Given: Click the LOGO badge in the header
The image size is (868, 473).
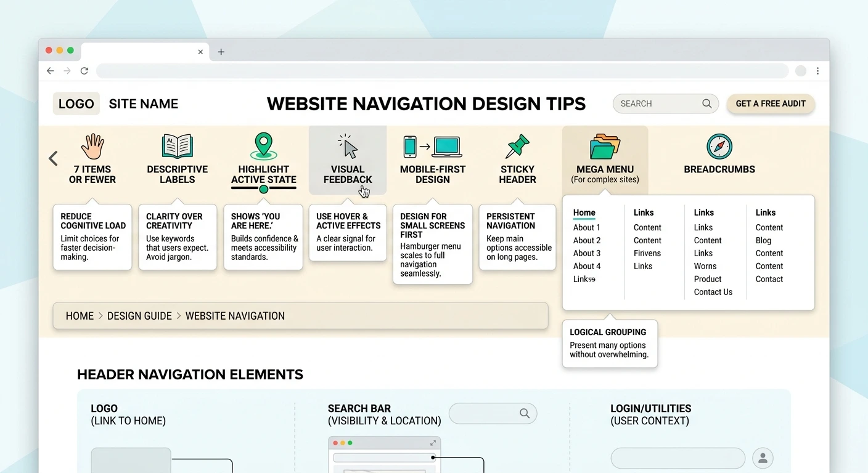Looking at the screenshot, I should coord(76,104).
